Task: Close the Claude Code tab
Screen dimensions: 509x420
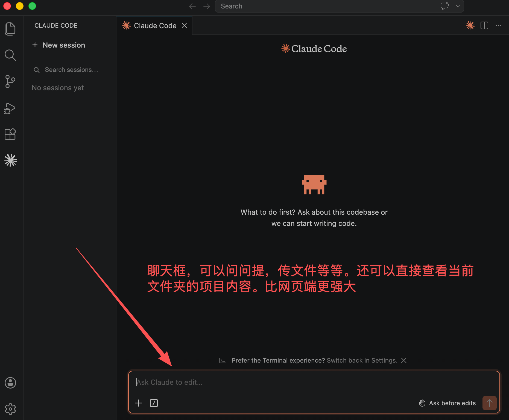Action: (184, 25)
